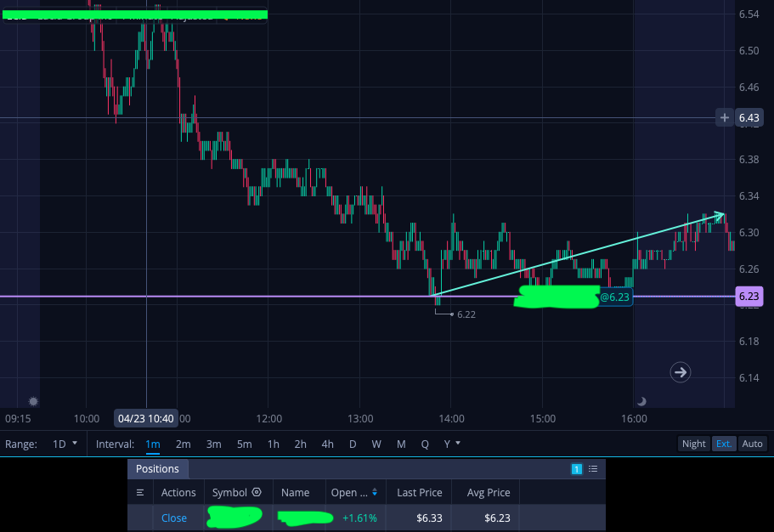Click the @6.23 position marker on chart
This screenshot has width=774, height=532.
(x=615, y=297)
